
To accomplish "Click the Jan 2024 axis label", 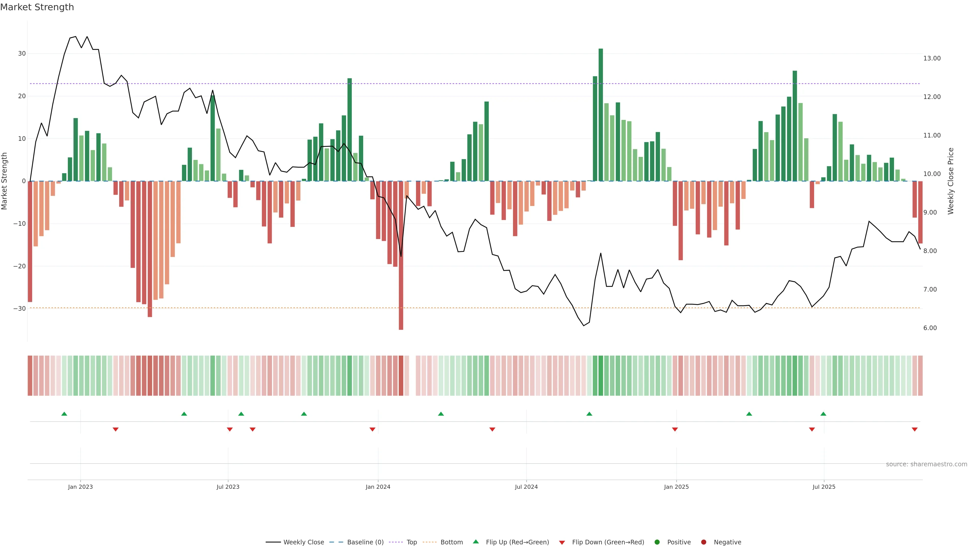I will 378,487.
